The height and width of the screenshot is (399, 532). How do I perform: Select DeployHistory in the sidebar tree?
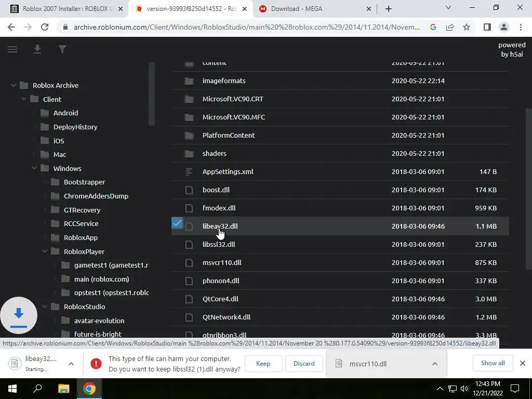pyautogui.click(x=75, y=127)
